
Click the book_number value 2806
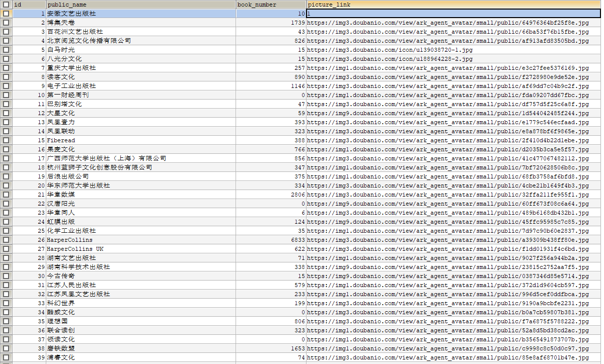click(271, 195)
